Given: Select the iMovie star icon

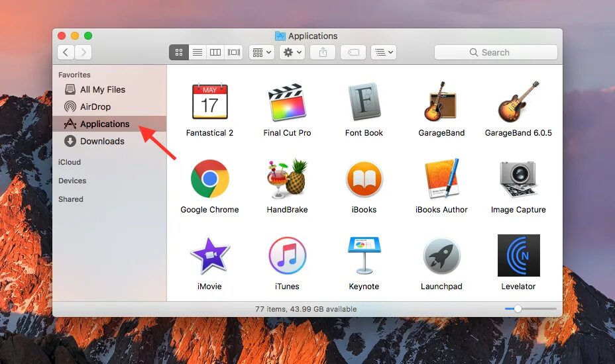Looking at the screenshot, I should [x=210, y=255].
